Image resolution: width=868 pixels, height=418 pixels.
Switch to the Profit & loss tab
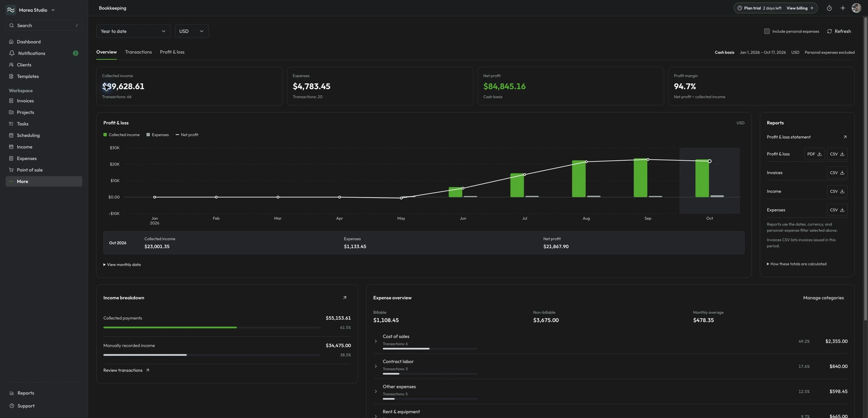[172, 52]
